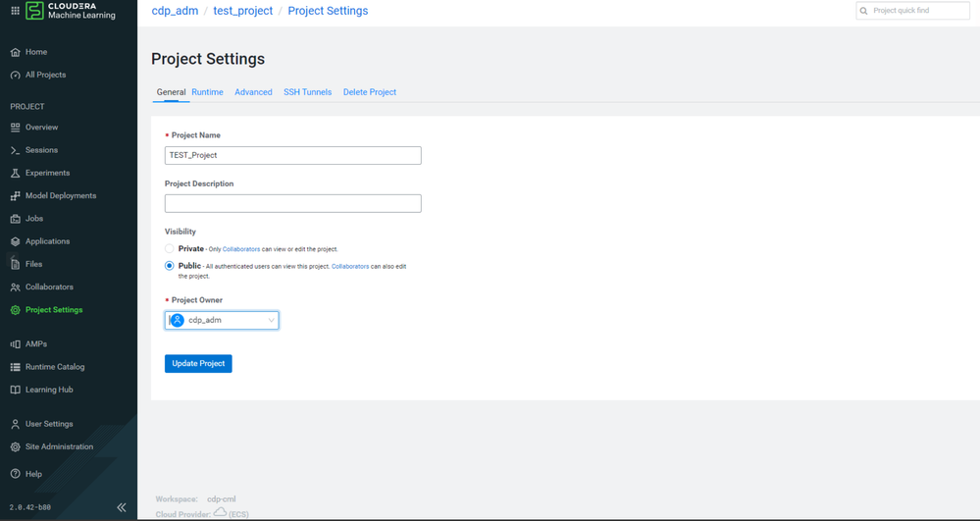Screen dimensions: 980x521
Task: Open the app grid launcher icon
Action: [x=16, y=11]
